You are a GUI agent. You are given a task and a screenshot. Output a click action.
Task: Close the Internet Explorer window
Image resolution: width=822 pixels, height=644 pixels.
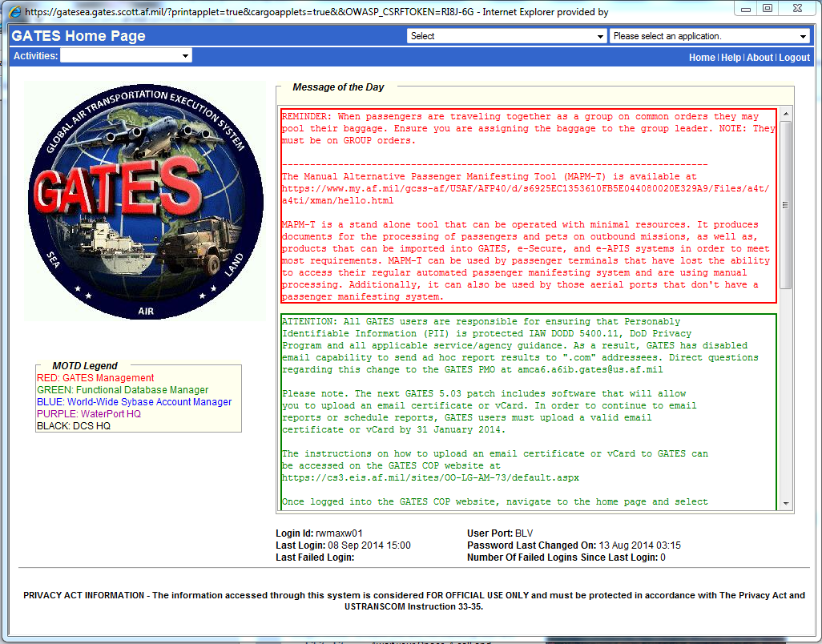point(798,8)
